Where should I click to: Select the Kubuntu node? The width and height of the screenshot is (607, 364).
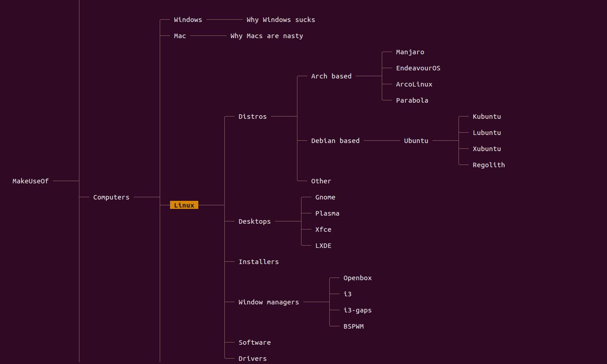(487, 117)
